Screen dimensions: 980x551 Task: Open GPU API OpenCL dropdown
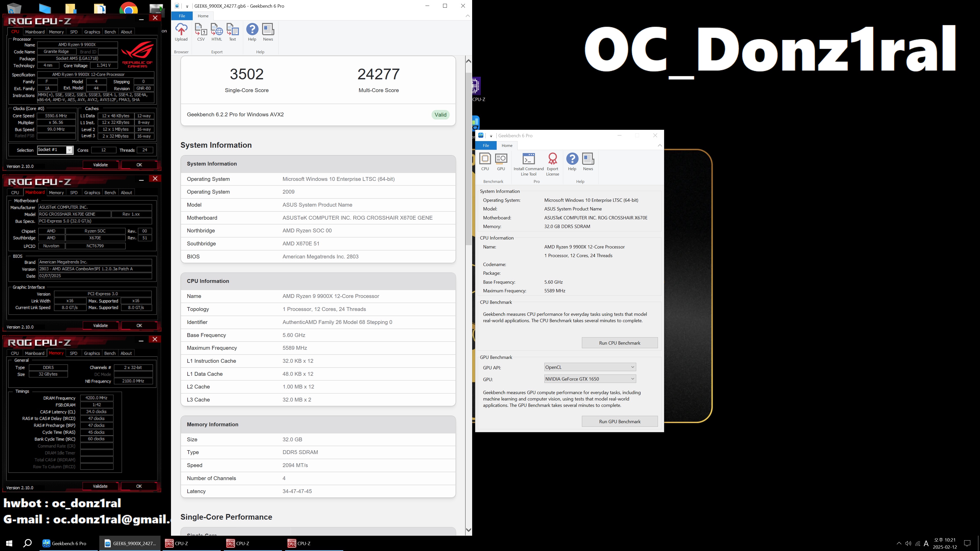tap(590, 367)
